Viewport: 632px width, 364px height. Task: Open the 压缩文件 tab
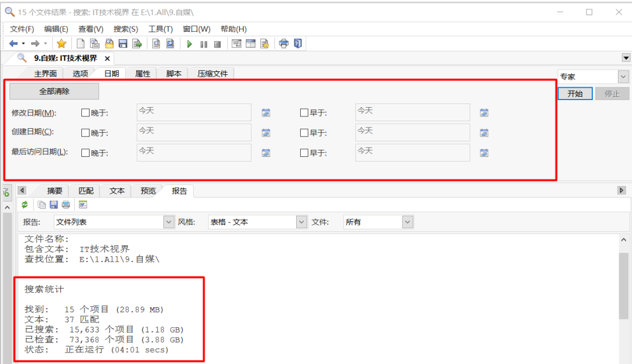point(212,73)
